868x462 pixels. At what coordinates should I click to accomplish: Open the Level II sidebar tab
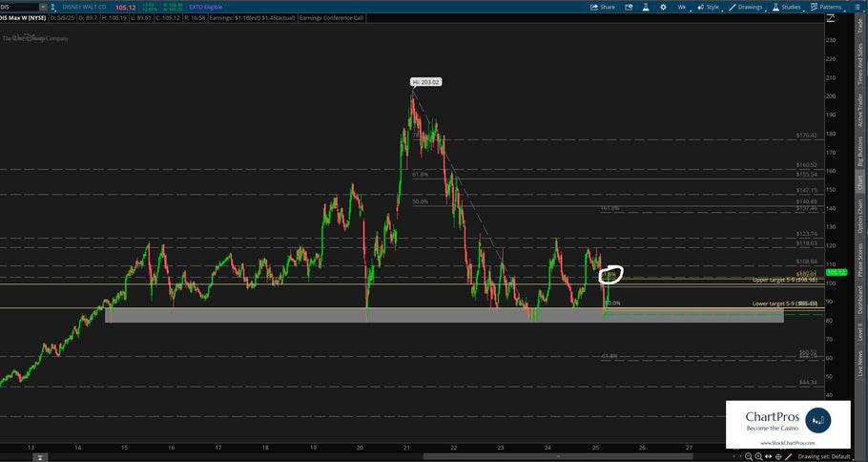860,333
